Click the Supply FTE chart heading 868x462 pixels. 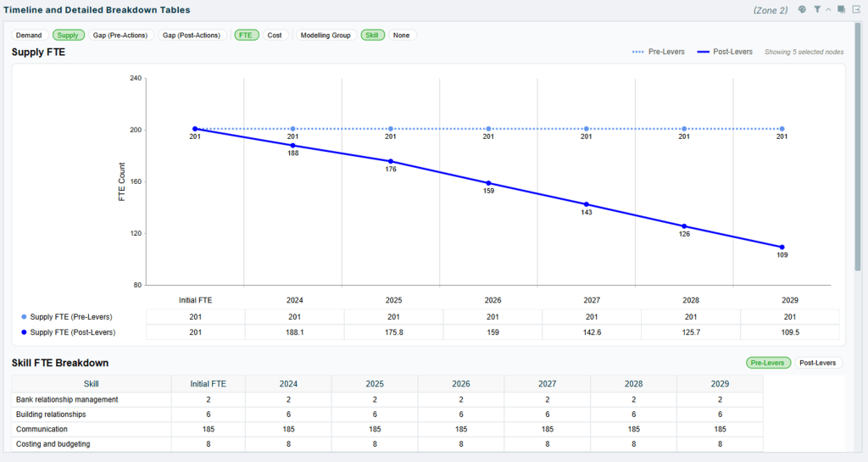click(x=38, y=52)
